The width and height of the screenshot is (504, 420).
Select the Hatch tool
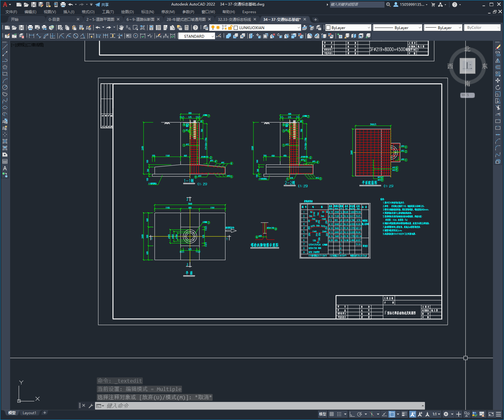(x=5, y=141)
